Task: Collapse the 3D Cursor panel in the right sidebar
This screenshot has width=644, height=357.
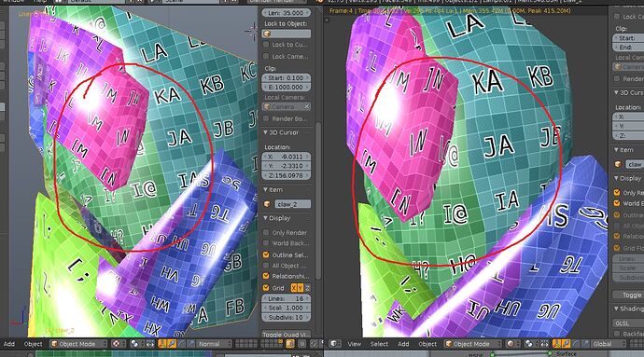Action: 617,92
